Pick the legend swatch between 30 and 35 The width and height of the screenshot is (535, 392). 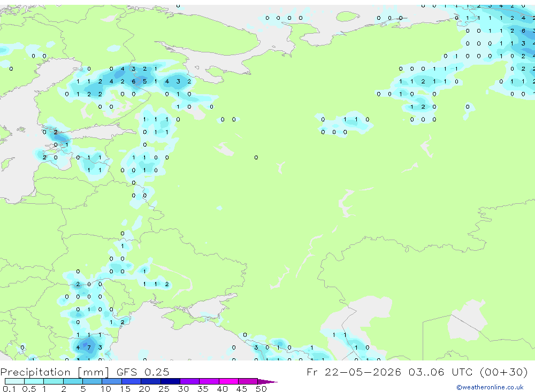pyautogui.click(x=189, y=381)
